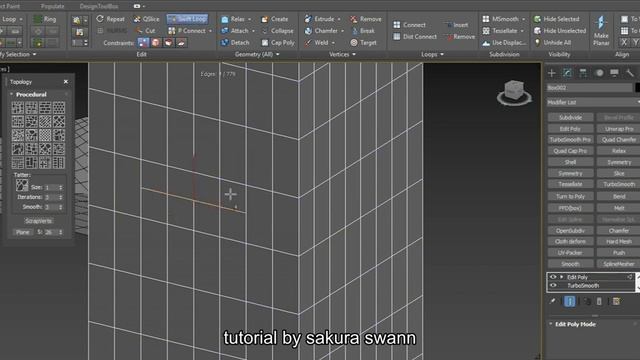Click Remove in the Vertices panel
The image size is (640, 360).
pyautogui.click(x=366, y=19)
